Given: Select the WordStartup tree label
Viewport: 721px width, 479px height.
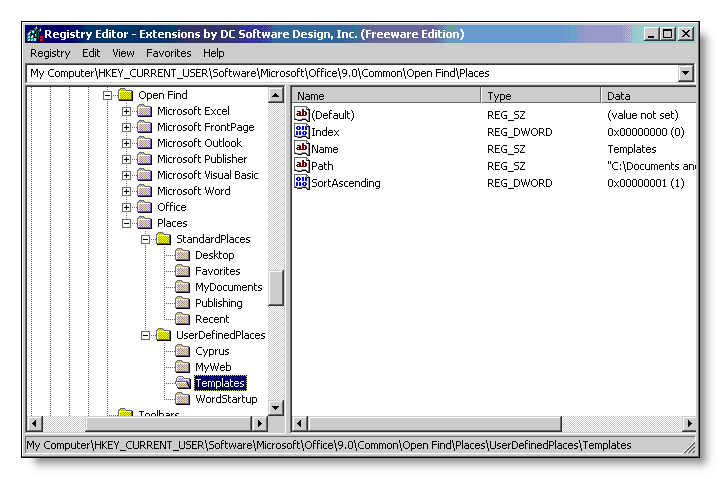Looking at the screenshot, I should tap(226, 399).
